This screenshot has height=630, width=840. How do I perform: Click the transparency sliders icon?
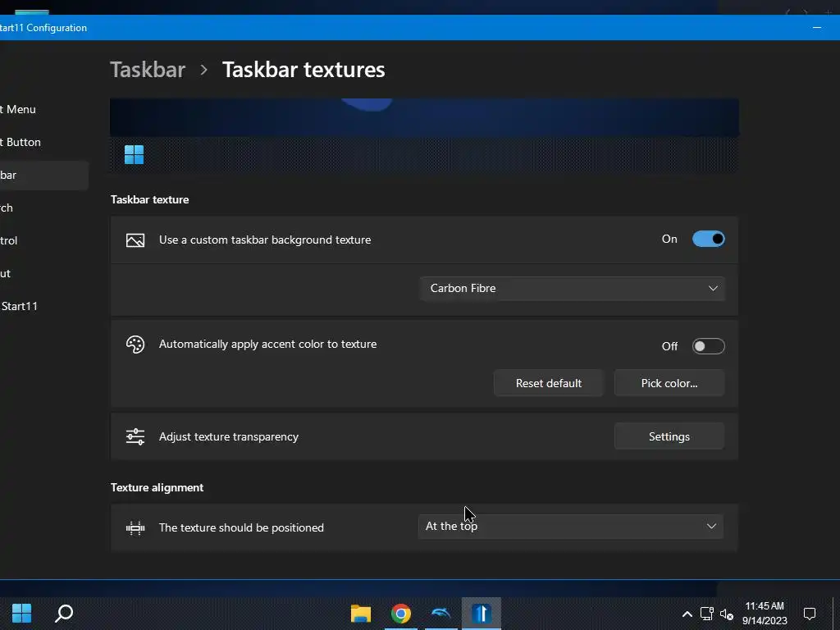point(135,436)
